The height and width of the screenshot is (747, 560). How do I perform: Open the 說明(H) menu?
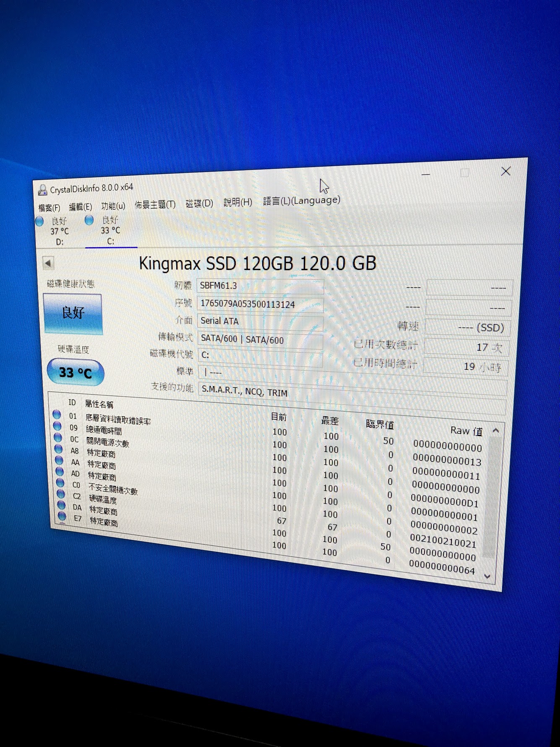pos(237,202)
